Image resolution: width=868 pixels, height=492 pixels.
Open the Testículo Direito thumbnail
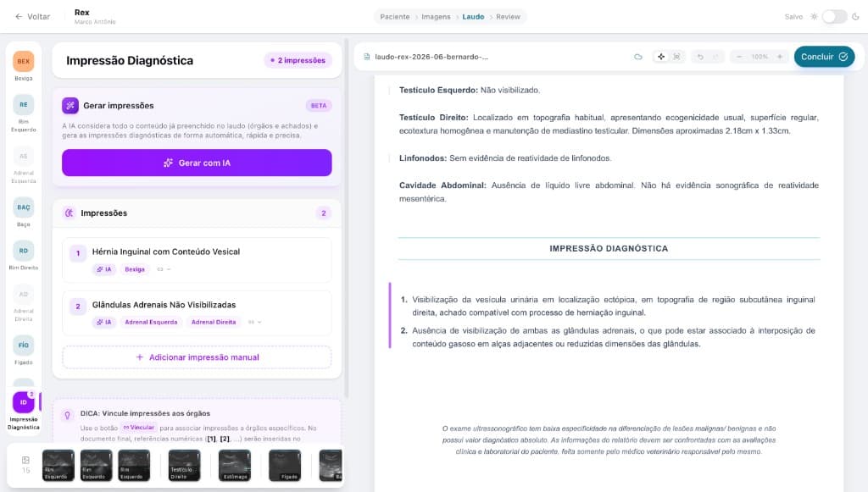[x=184, y=465]
